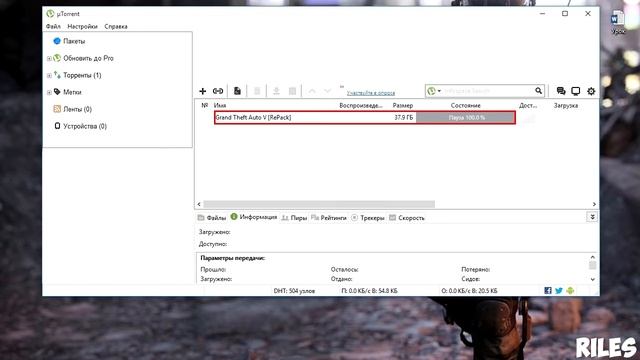Switch to the Файлы tab
This screenshot has height=360, width=640.
pos(212,218)
